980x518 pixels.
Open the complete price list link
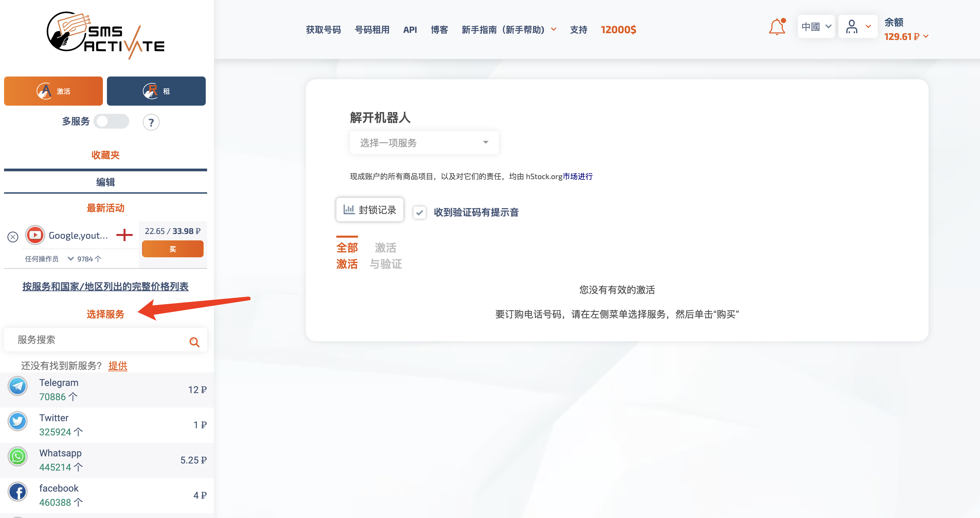(105, 287)
